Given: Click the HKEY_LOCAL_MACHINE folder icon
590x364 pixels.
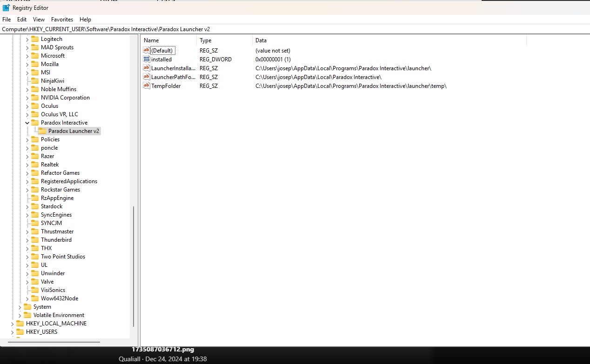Looking at the screenshot, I should [x=20, y=324].
